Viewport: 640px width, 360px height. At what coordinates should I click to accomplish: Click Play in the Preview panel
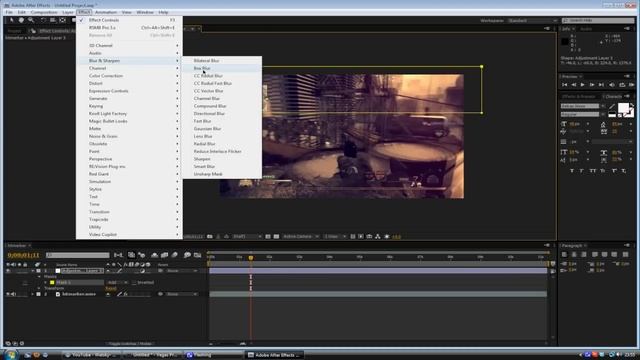[582, 85]
